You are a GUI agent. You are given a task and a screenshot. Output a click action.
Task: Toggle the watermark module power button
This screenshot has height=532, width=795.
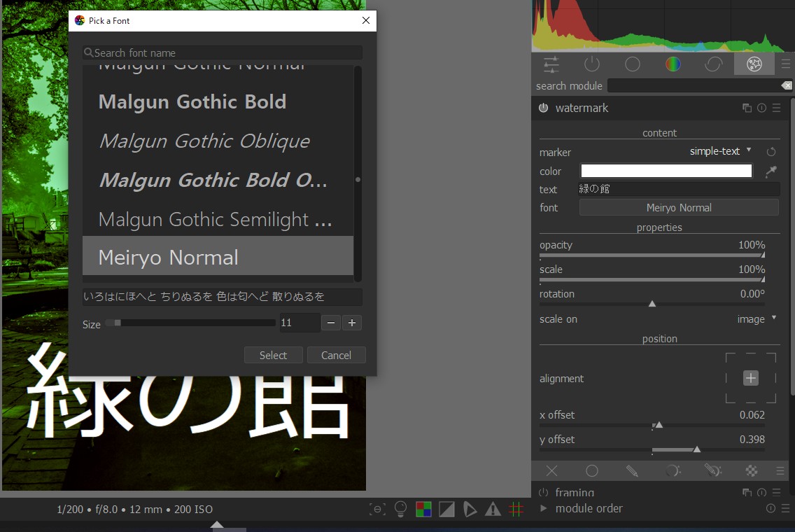pyautogui.click(x=543, y=108)
